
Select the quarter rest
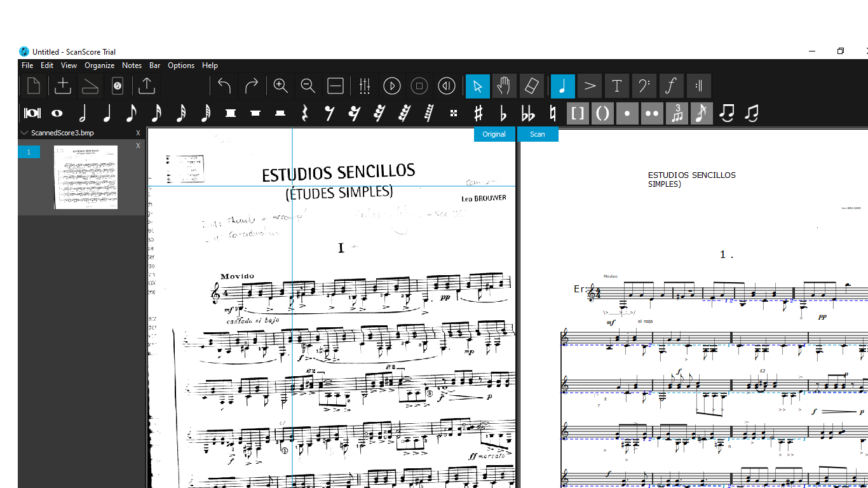click(x=305, y=113)
